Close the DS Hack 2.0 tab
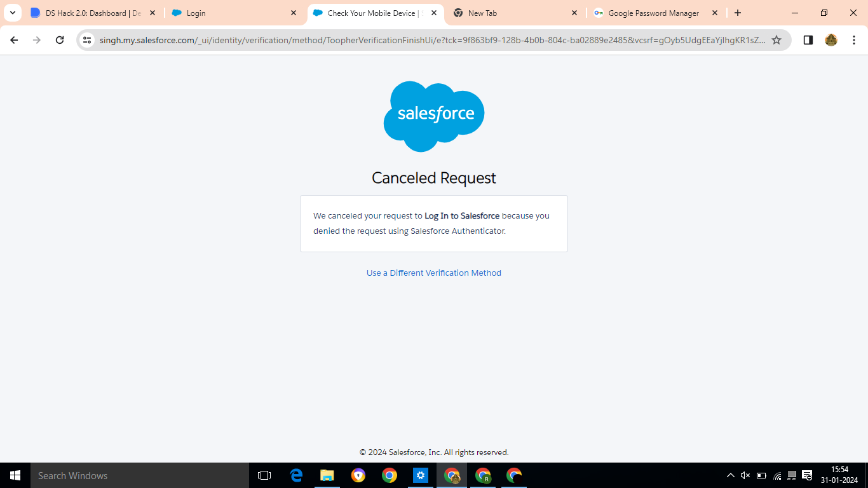Screen dimensions: 868x488 (x=153, y=13)
